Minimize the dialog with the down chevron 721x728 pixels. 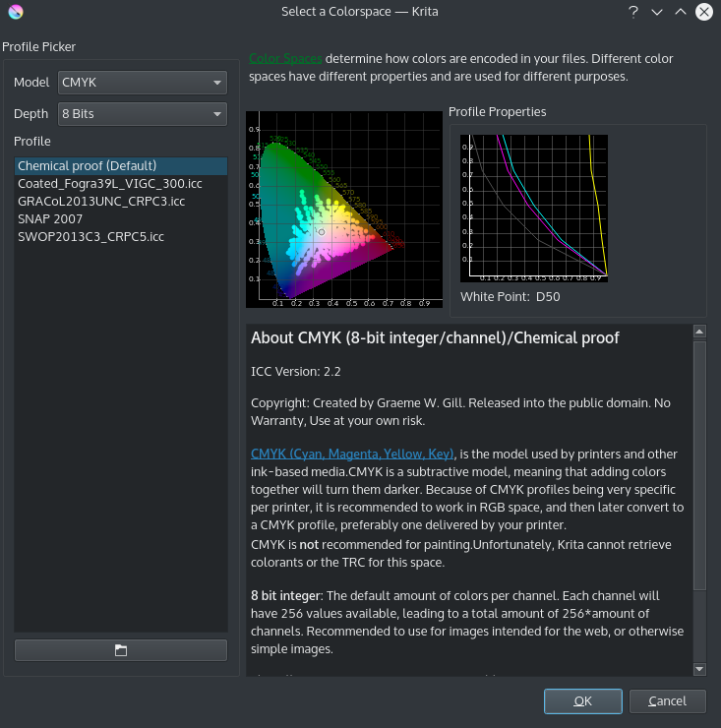coord(656,12)
